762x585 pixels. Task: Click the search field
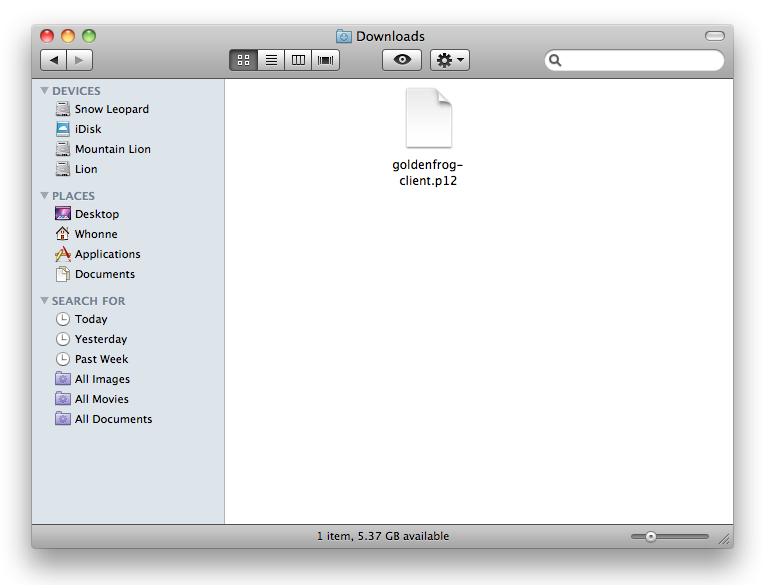pos(634,60)
